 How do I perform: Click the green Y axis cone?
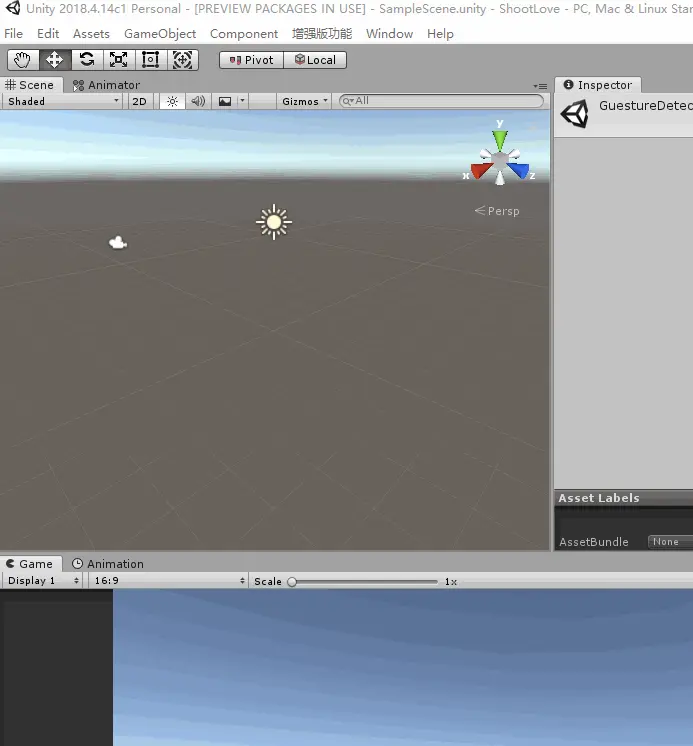click(x=500, y=141)
